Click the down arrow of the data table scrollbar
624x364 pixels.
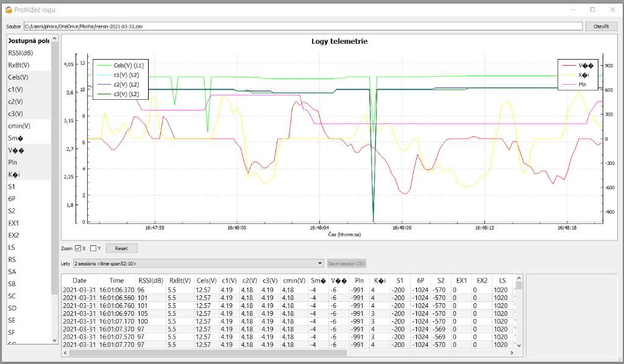[519, 345]
